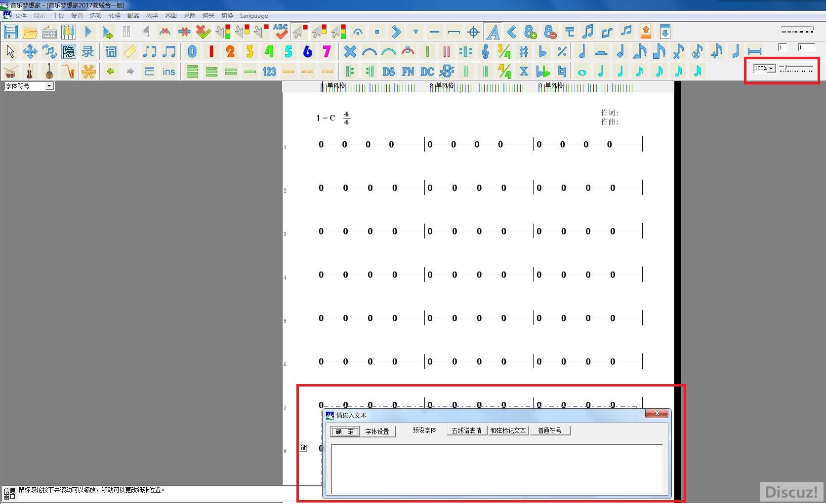This screenshot has height=504, width=826.
Task: Click the 字体设置 button
Action: coord(377,431)
